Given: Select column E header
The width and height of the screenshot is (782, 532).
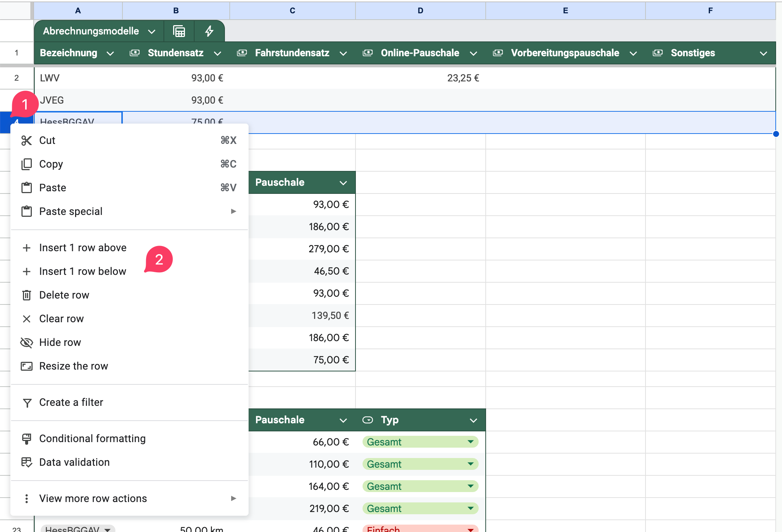Looking at the screenshot, I should [565, 10].
